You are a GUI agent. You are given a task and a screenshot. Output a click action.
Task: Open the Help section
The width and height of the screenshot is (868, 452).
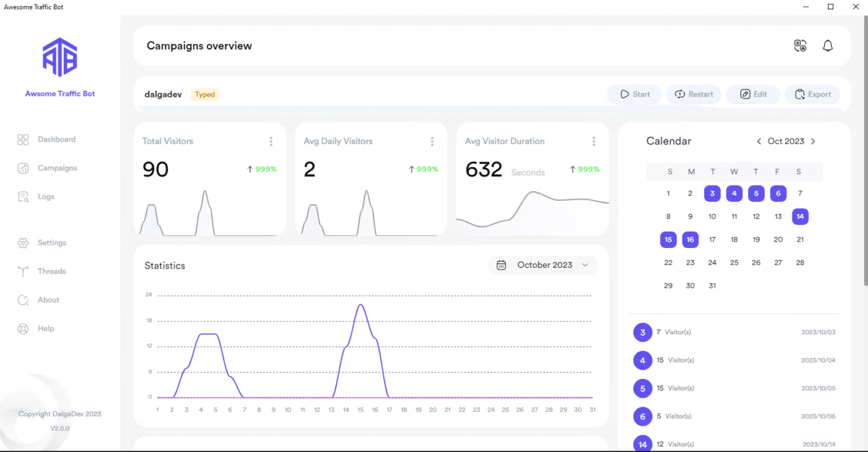47,328
